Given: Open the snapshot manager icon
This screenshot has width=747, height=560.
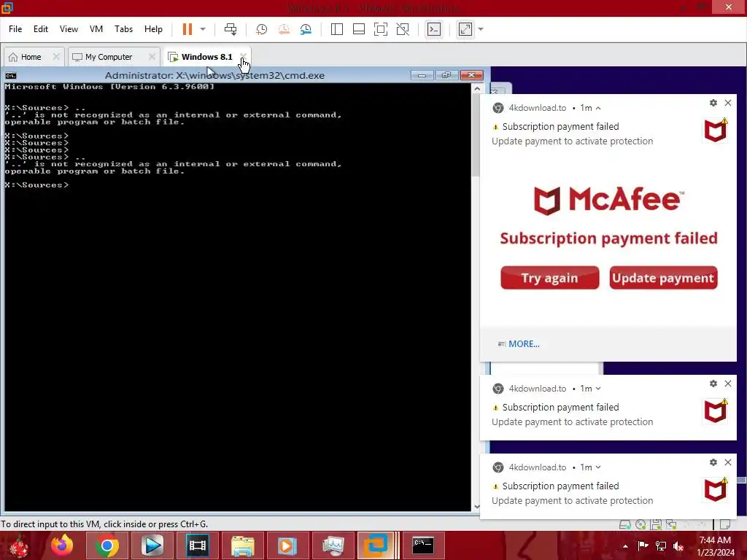Looking at the screenshot, I should pyautogui.click(x=306, y=29).
